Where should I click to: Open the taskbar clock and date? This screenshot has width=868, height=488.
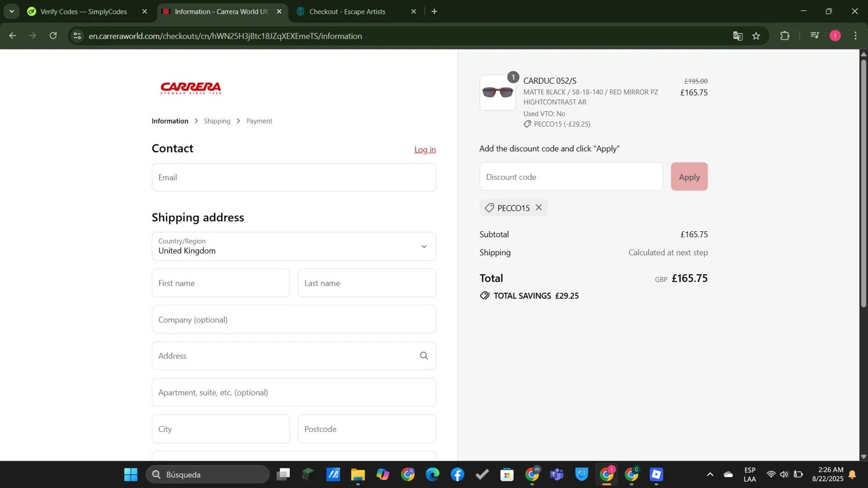[x=827, y=475]
